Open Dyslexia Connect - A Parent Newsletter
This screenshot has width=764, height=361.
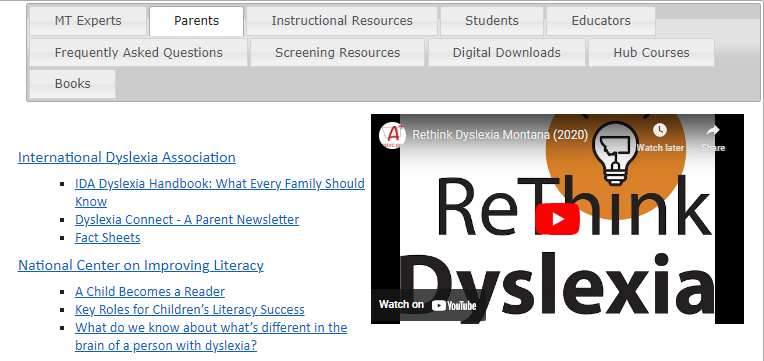pos(187,220)
